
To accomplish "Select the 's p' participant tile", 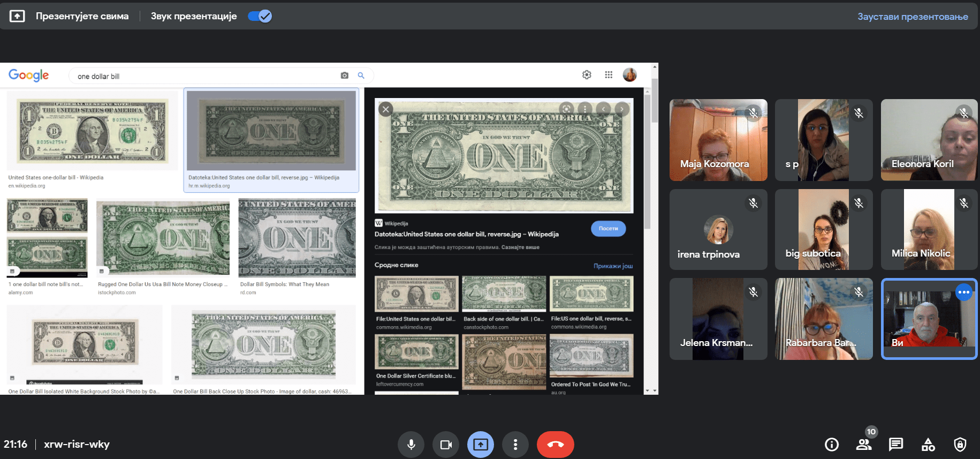I will pos(824,140).
